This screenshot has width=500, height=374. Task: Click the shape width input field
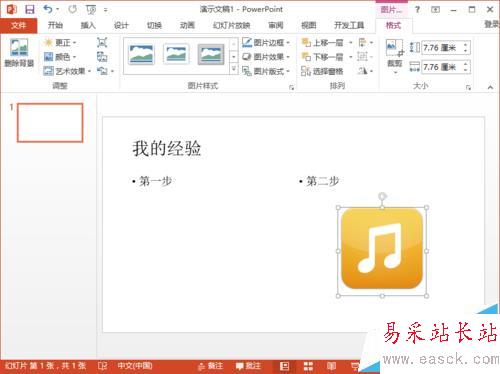[x=441, y=67]
